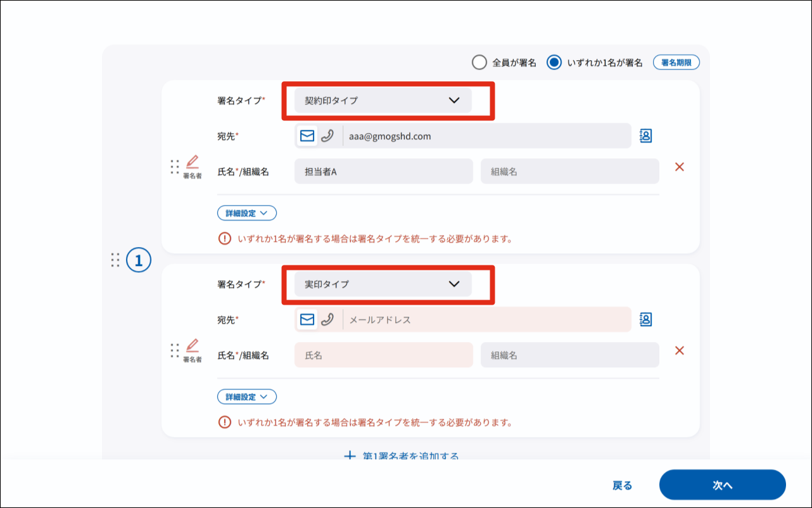Click the pen 署名者 icon of first signer
The height and width of the screenshot is (508, 812).
click(x=193, y=167)
